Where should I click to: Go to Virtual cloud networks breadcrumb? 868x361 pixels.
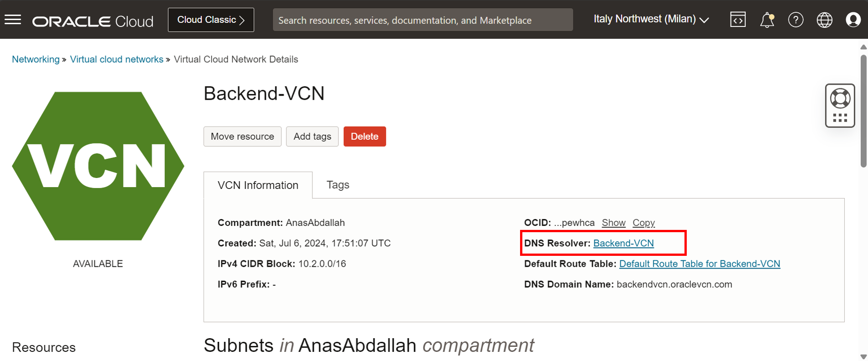pyautogui.click(x=117, y=59)
